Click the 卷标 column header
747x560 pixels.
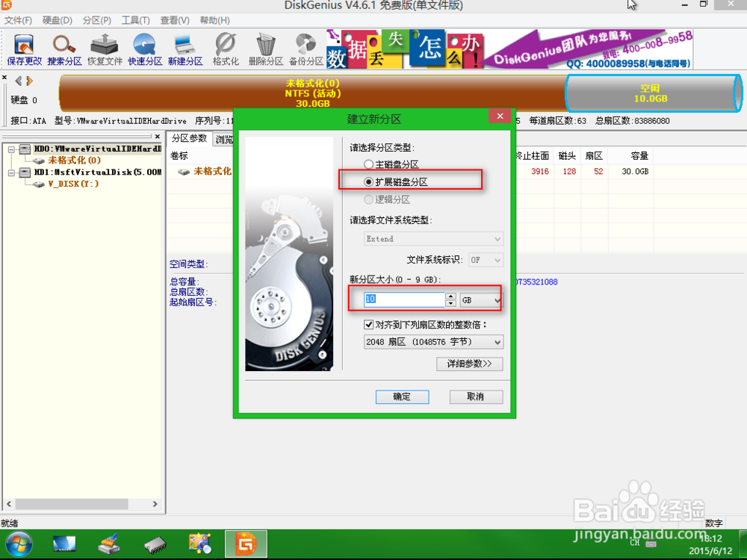pyautogui.click(x=179, y=156)
